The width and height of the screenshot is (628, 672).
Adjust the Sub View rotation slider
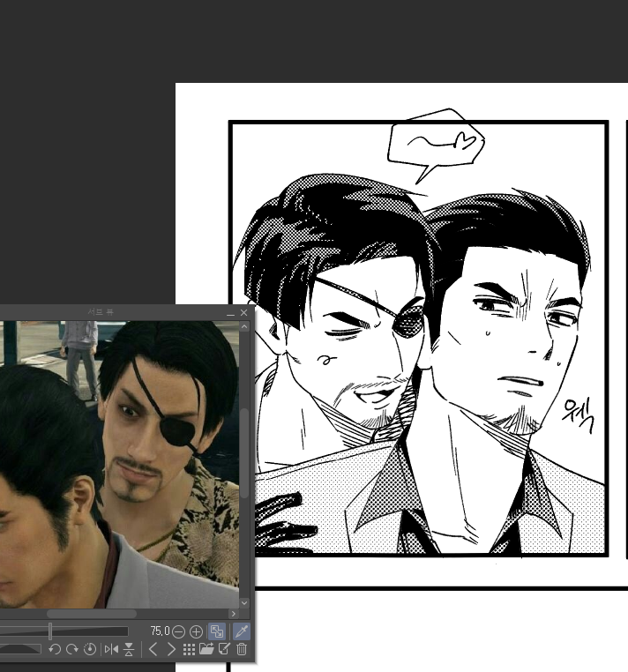pyautogui.click(x=20, y=649)
